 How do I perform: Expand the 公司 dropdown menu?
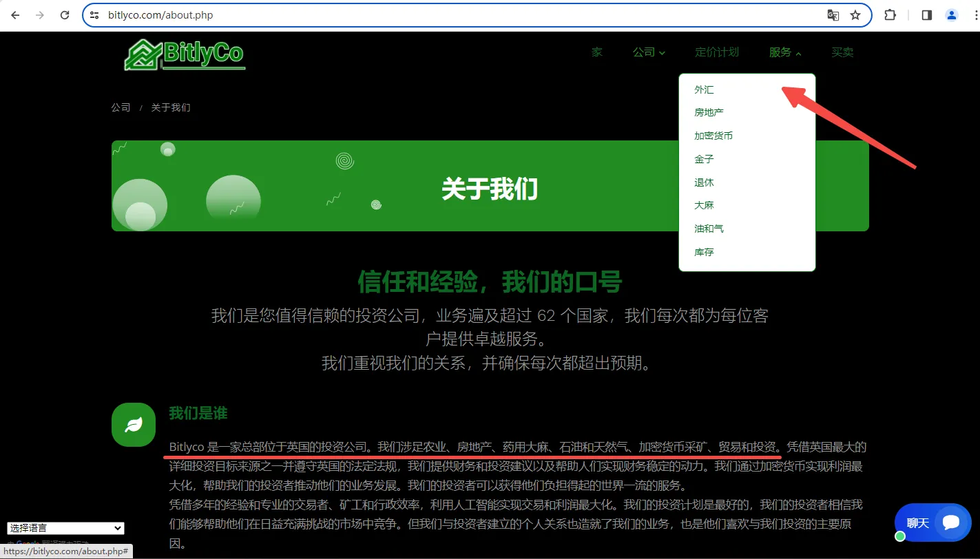click(x=649, y=52)
